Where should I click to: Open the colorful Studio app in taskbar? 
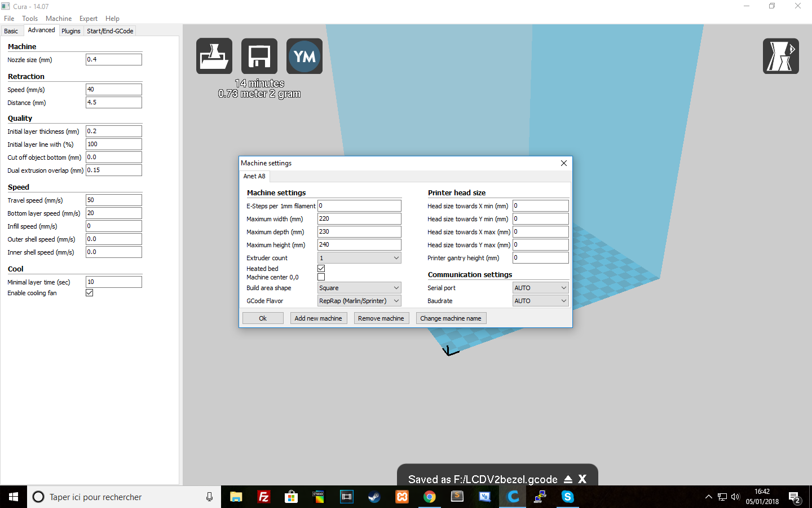coord(319,497)
